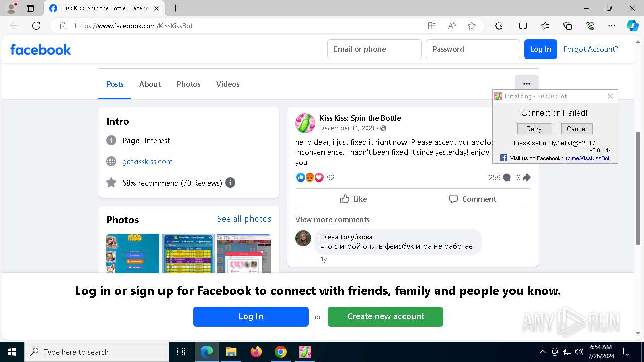
Task: Open See all photos link
Action: point(244,219)
